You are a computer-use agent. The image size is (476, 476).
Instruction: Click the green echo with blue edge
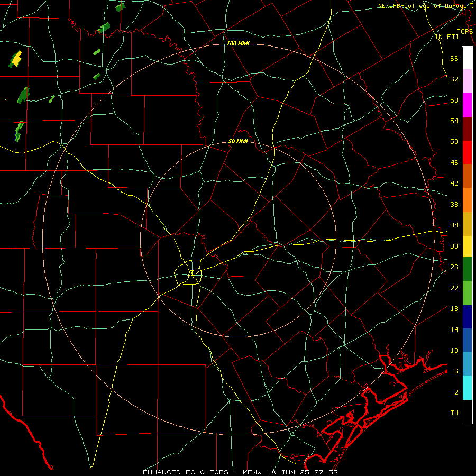click(19, 131)
